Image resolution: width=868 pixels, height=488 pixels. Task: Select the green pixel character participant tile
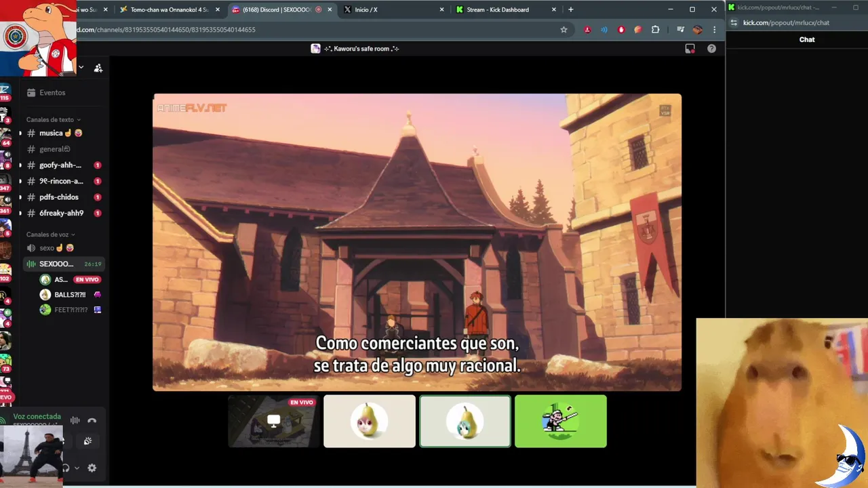[561, 421]
